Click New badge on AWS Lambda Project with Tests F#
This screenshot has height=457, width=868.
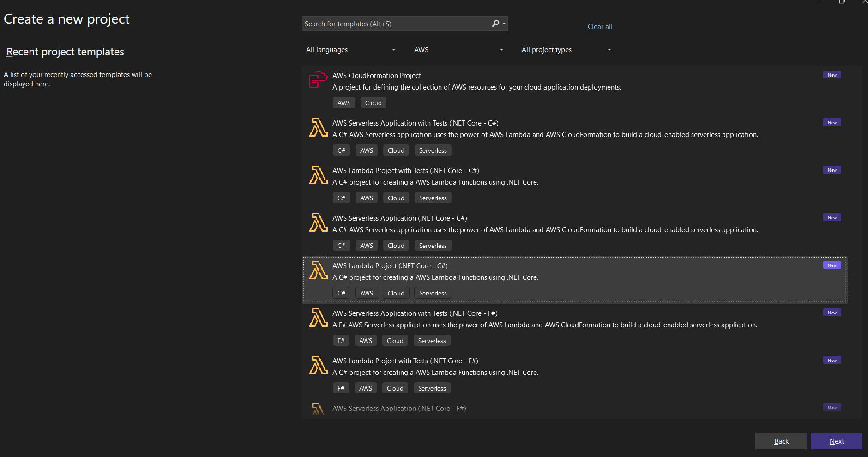[832, 360]
